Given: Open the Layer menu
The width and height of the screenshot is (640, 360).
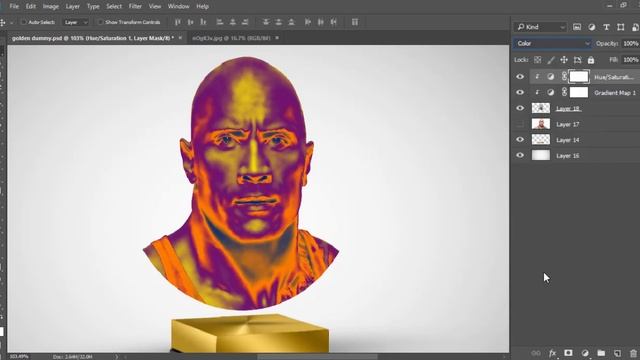Looking at the screenshot, I should pyautogui.click(x=73, y=7).
